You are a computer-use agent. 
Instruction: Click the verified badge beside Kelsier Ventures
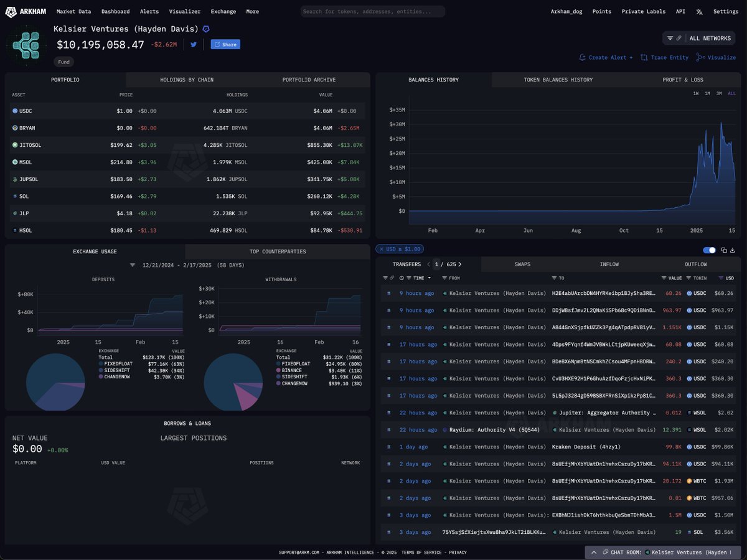tap(206, 29)
